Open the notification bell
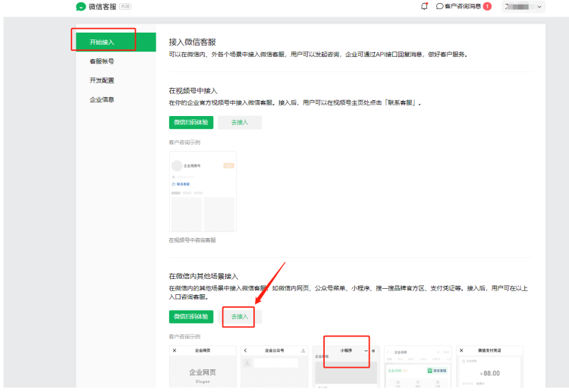Viewport: 569px width, 392px height. coord(424,6)
